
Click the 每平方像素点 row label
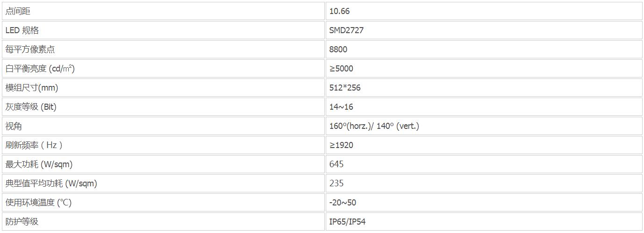[x=30, y=49]
